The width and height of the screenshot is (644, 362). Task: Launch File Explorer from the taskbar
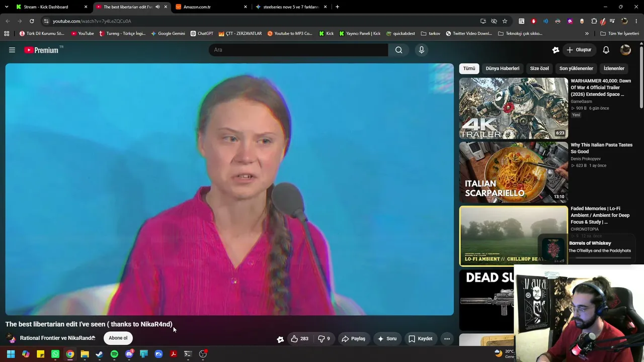pos(85,354)
